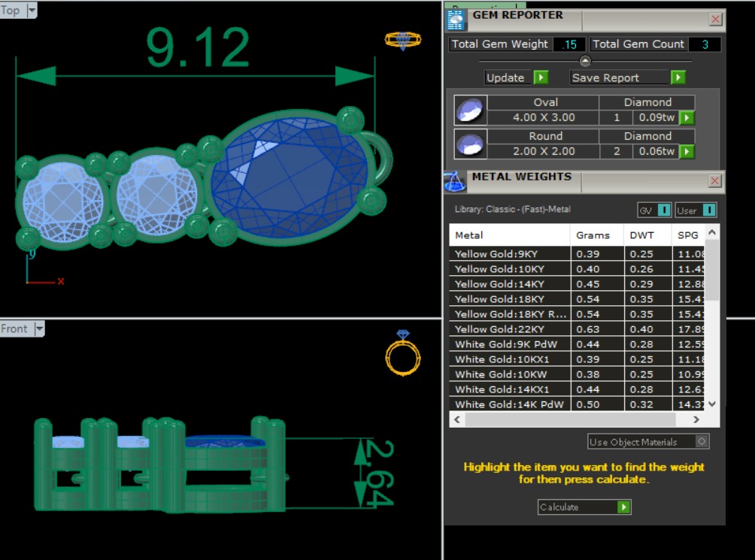
Task: Open the Front viewport dropdown arrow
Action: click(x=40, y=329)
